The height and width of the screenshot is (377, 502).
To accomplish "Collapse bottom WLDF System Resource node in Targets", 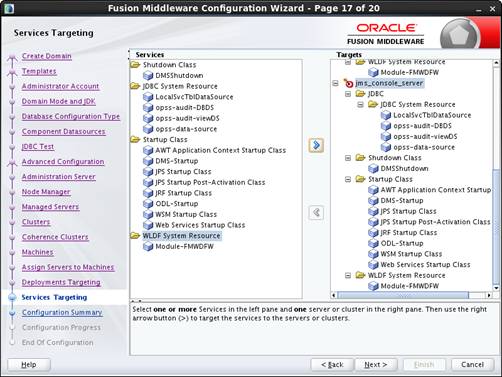I will pos(348,275).
